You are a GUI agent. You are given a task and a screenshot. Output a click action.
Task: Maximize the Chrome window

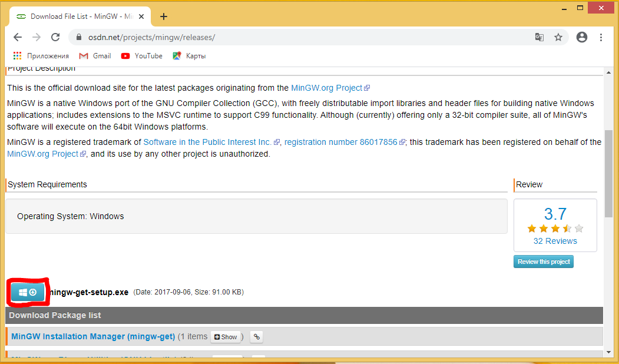coord(580,8)
